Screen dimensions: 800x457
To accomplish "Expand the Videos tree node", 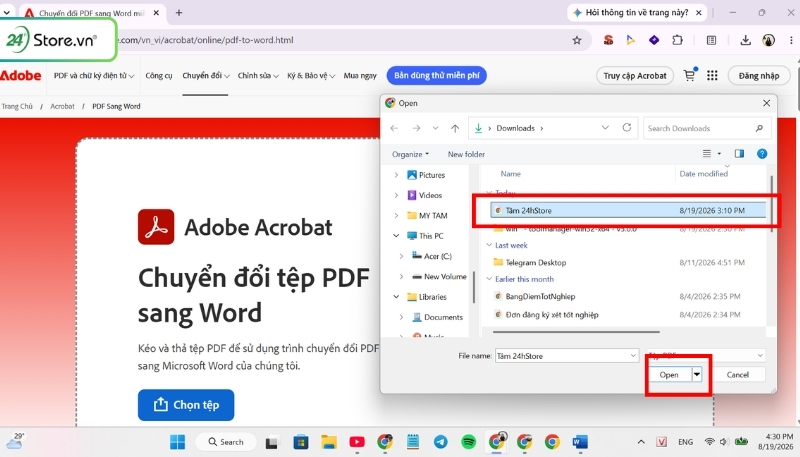I will point(396,195).
